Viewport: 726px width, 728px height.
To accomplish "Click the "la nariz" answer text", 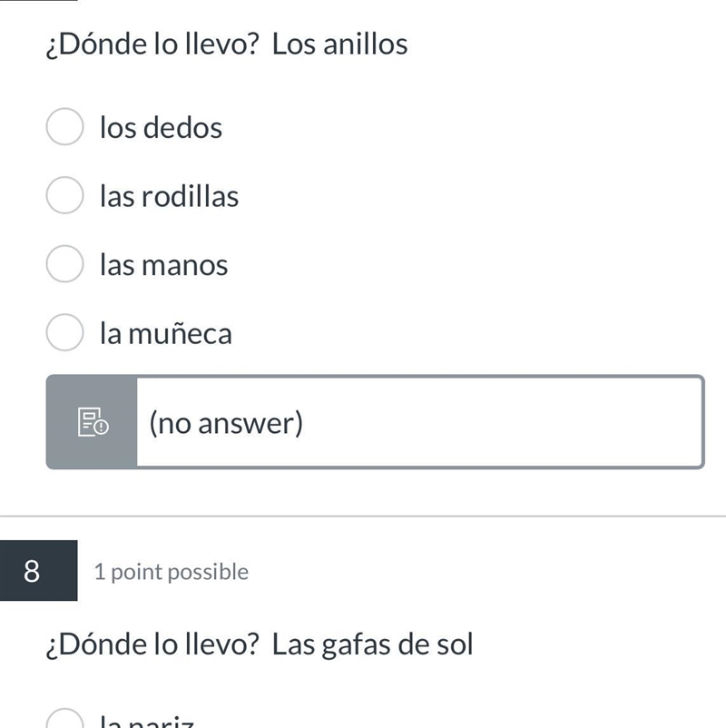I will point(147,721).
